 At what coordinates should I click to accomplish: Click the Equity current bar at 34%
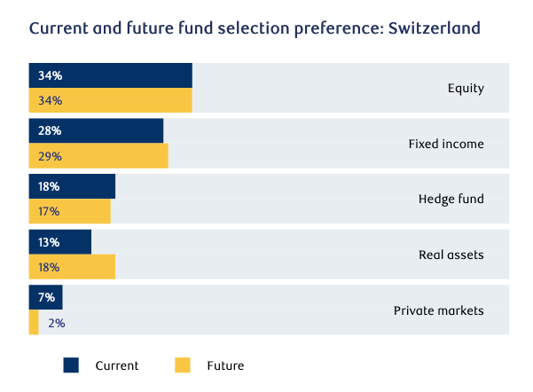coord(110,75)
